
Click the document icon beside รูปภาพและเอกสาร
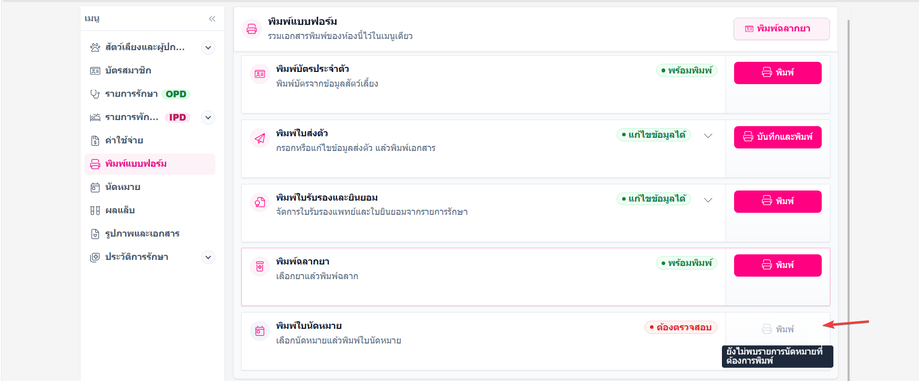(x=95, y=234)
